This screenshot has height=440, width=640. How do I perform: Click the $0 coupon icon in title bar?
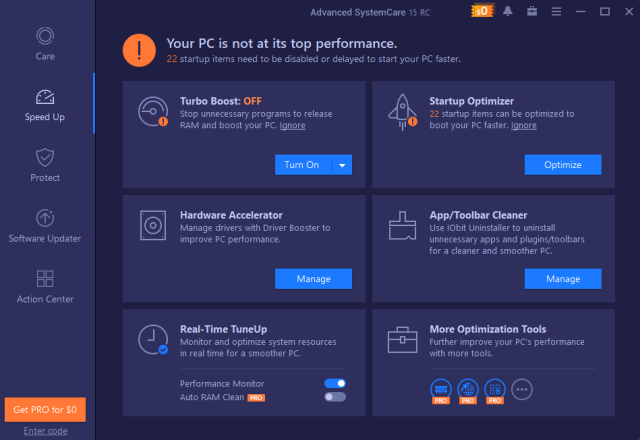pyautogui.click(x=482, y=11)
